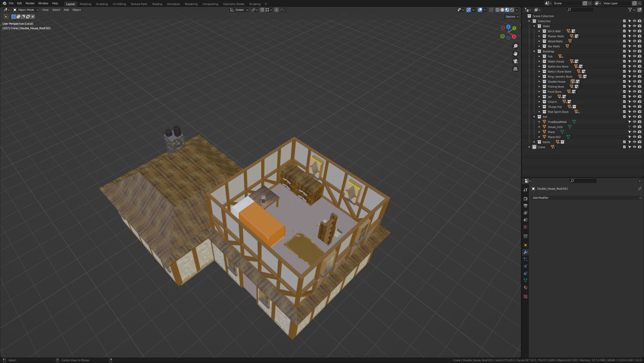Open the Tool properties tab
This screenshot has height=363, width=644.
[525, 190]
